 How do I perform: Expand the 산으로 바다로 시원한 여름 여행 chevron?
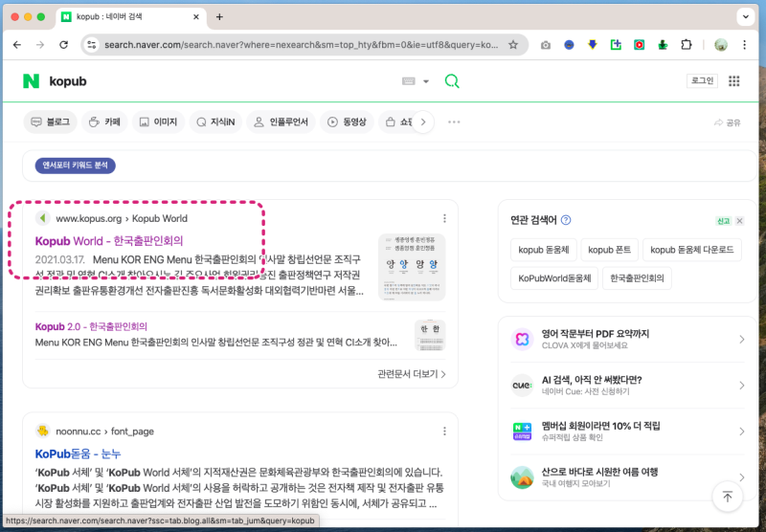[x=741, y=477]
